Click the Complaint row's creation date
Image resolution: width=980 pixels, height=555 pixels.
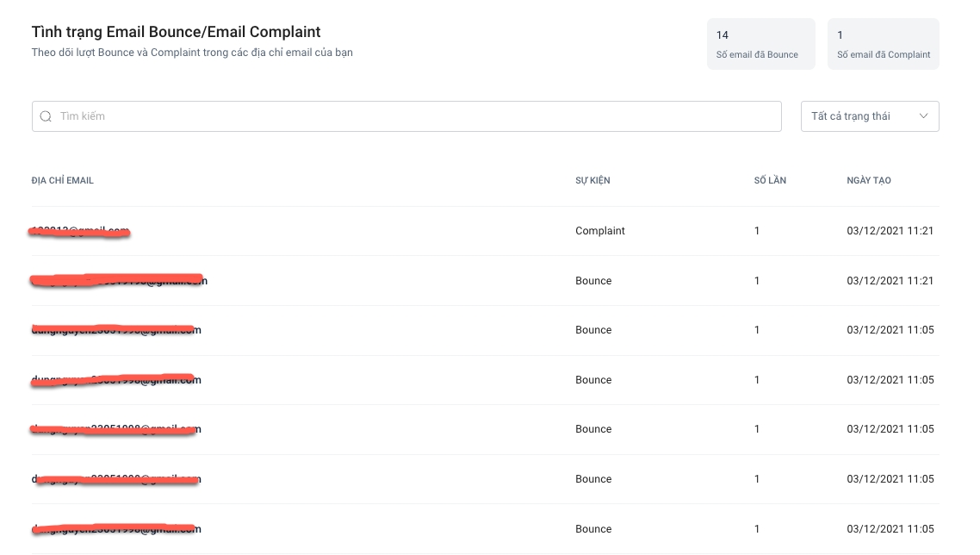pyautogui.click(x=890, y=231)
